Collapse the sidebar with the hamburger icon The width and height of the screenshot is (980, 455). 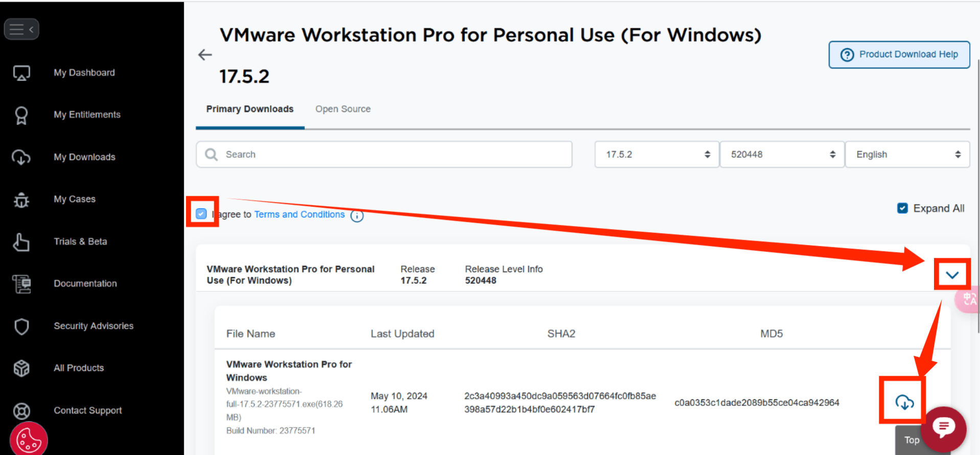[x=21, y=29]
